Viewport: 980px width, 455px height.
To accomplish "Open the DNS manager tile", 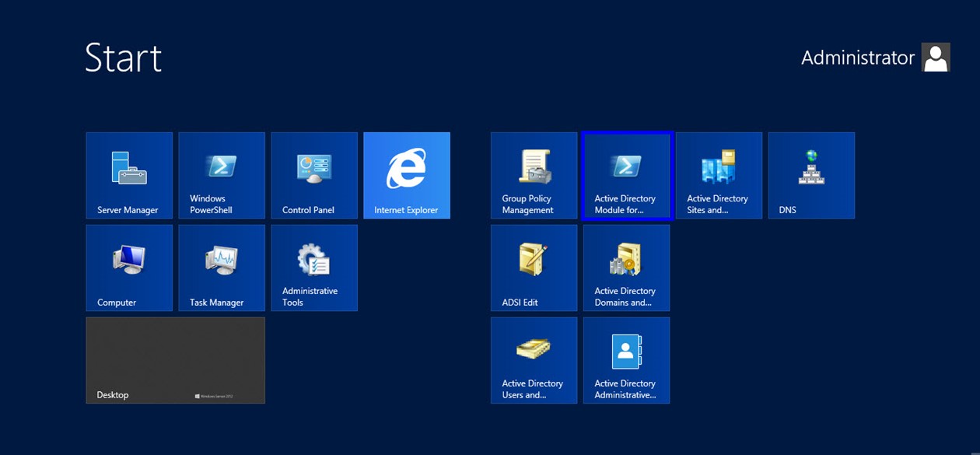I will click(x=812, y=175).
